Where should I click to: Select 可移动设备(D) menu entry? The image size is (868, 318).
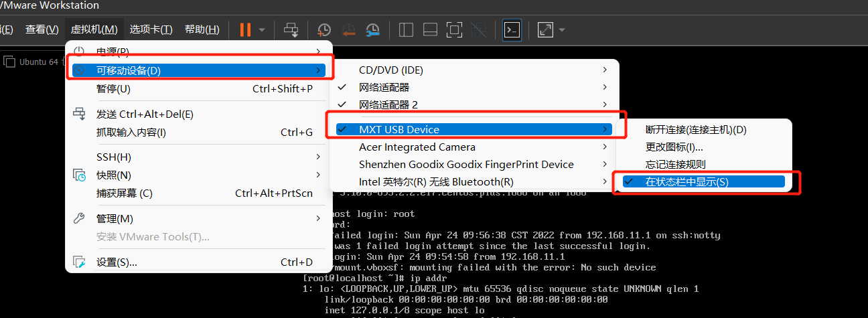coord(198,70)
